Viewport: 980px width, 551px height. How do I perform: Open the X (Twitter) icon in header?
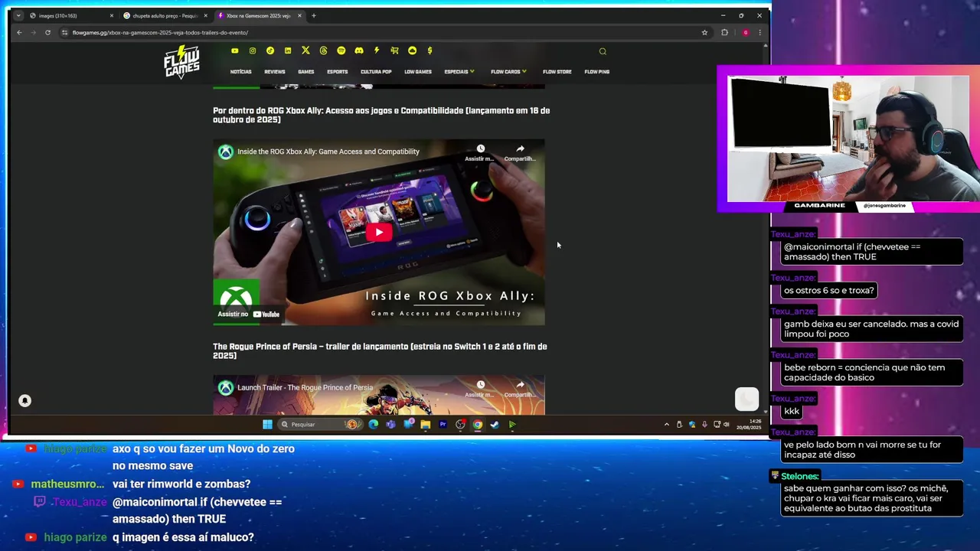305,51
